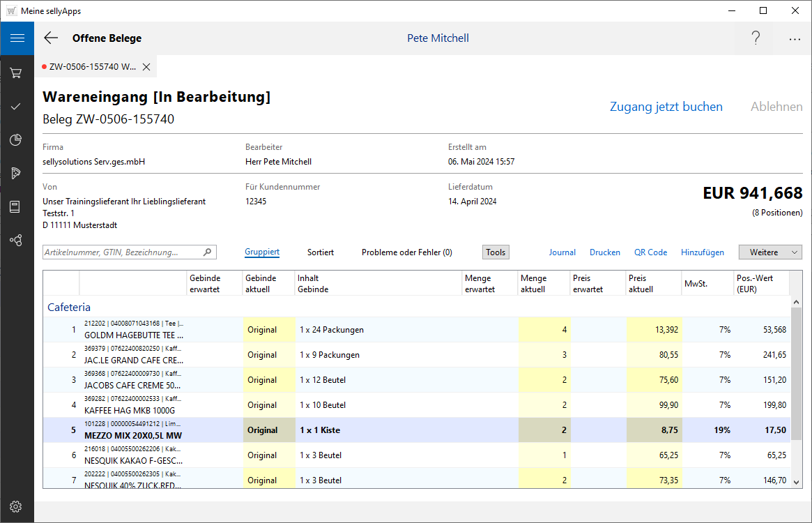Click the back arrow button
The image size is (812, 523).
pos(51,38)
